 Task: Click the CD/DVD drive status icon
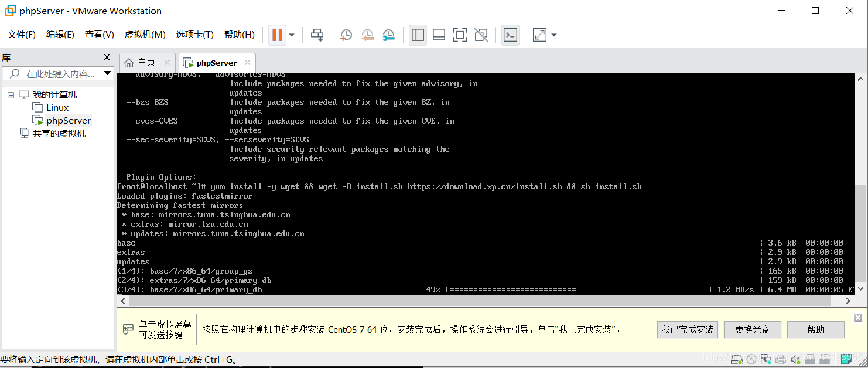(751, 359)
